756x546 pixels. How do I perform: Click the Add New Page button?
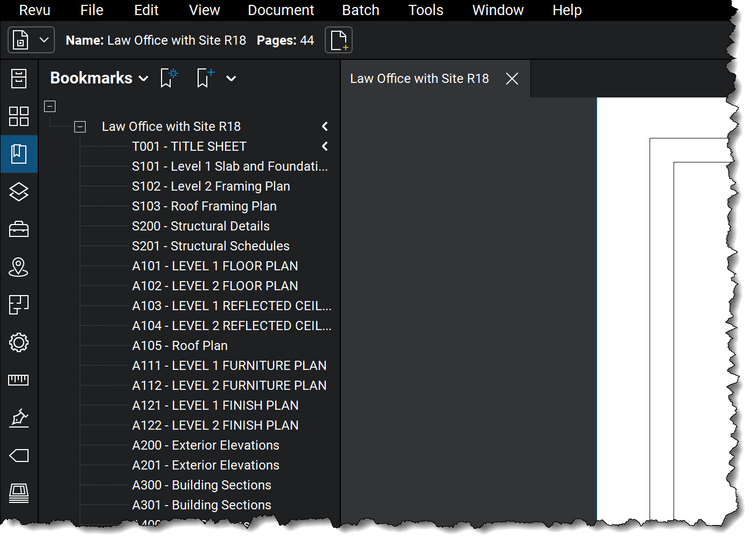(x=338, y=39)
